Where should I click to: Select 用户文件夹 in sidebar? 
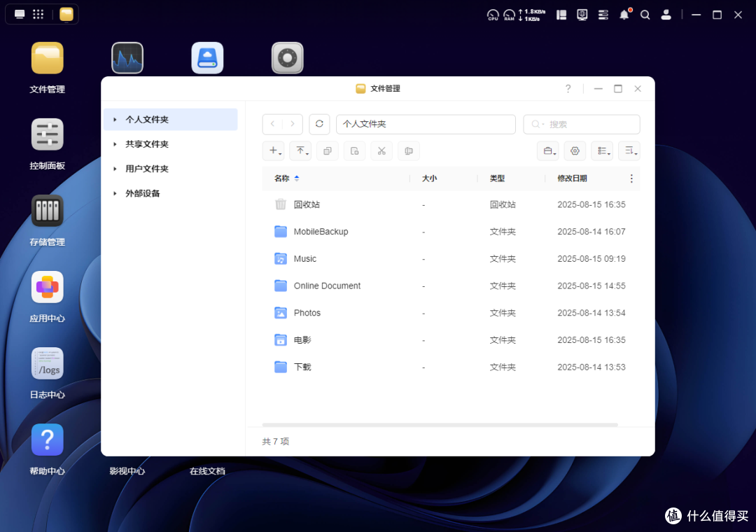171,169
